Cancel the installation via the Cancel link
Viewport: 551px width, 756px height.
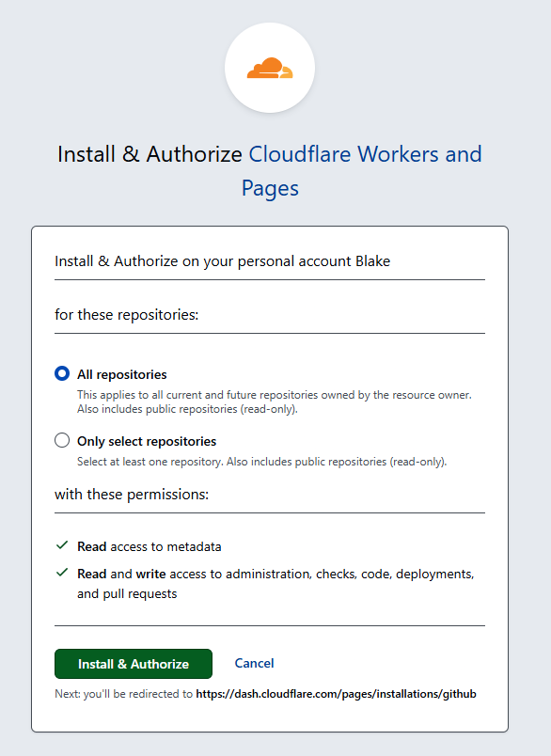click(x=254, y=664)
